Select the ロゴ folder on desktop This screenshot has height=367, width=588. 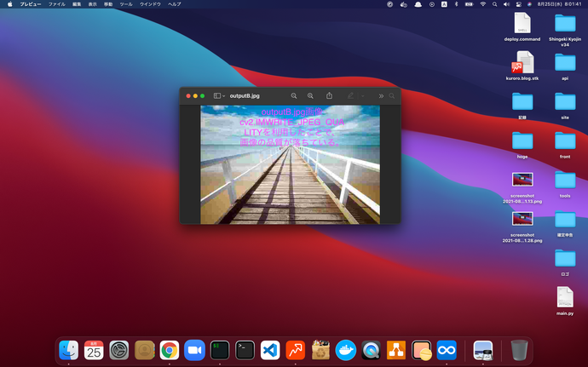tap(565, 262)
